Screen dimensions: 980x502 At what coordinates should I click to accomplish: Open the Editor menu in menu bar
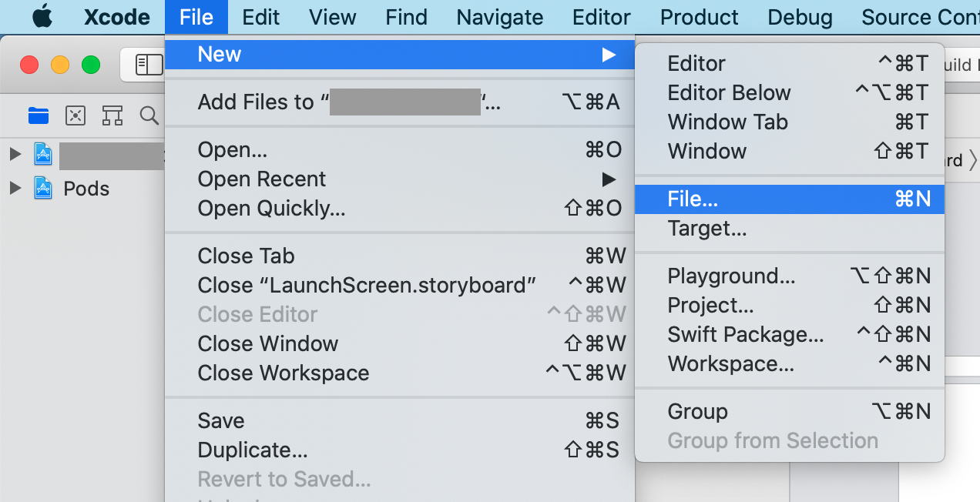[602, 17]
